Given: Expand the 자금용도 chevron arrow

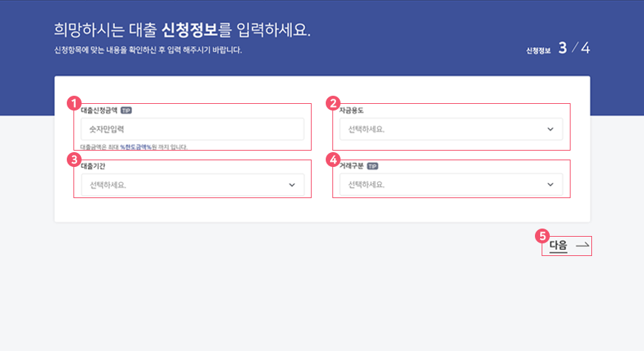Looking at the screenshot, I should pos(550,129).
